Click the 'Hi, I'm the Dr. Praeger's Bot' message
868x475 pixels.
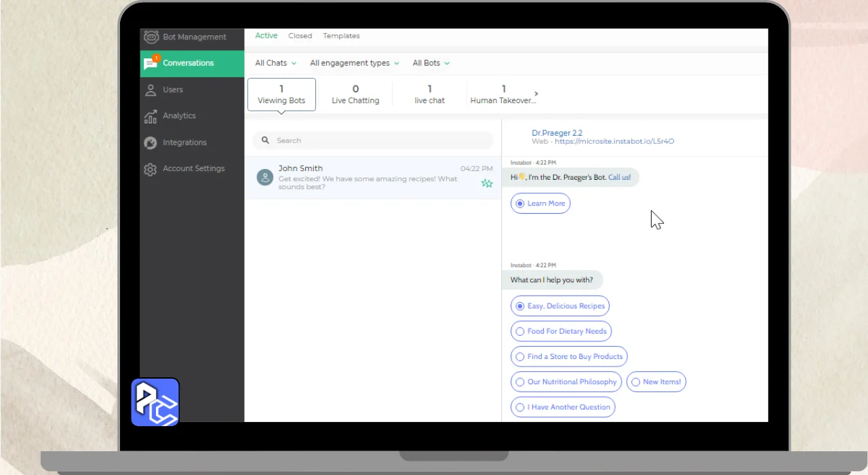[x=571, y=177]
